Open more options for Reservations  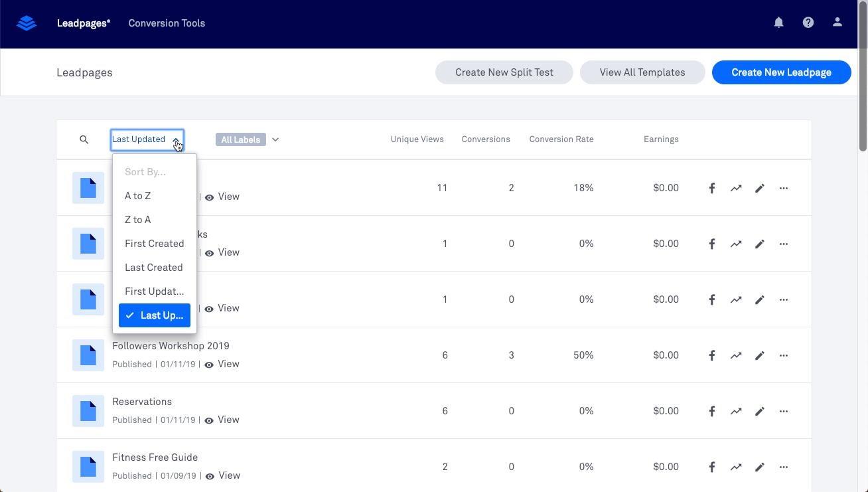coord(783,411)
